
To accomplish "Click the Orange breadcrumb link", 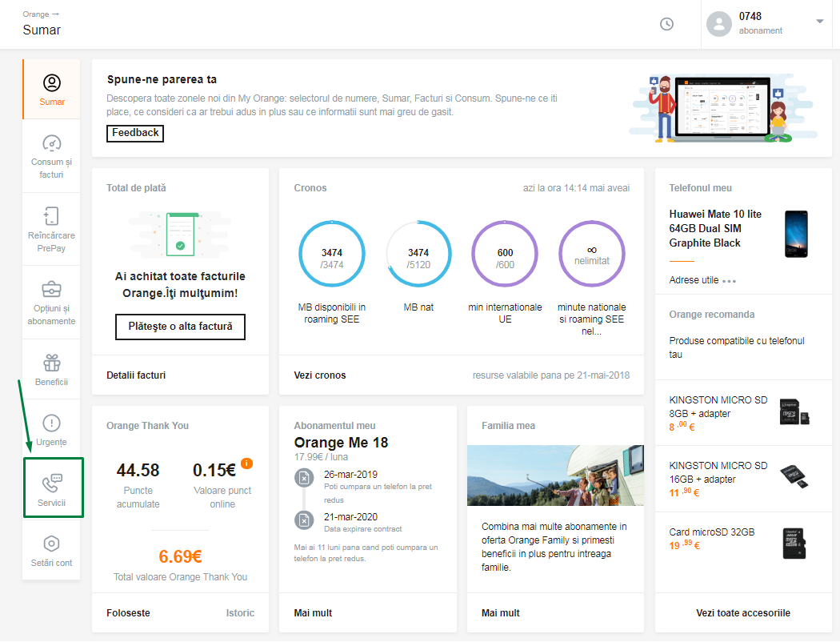I will point(36,14).
